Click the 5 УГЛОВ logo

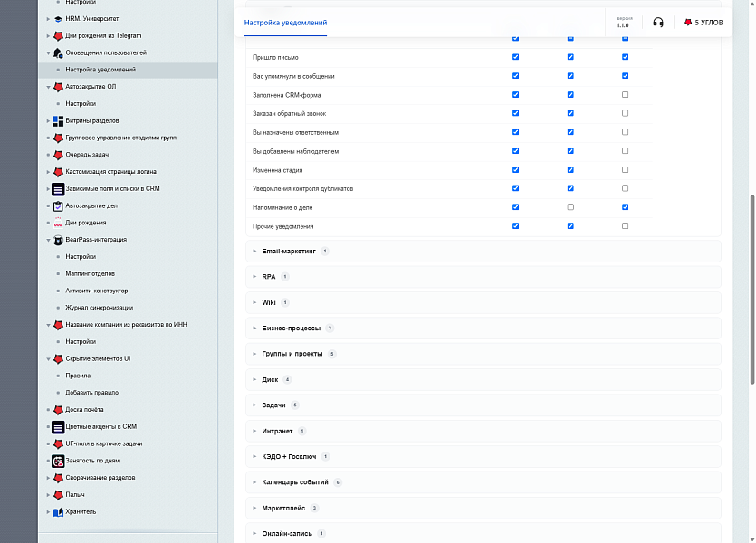click(x=703, y=22)
